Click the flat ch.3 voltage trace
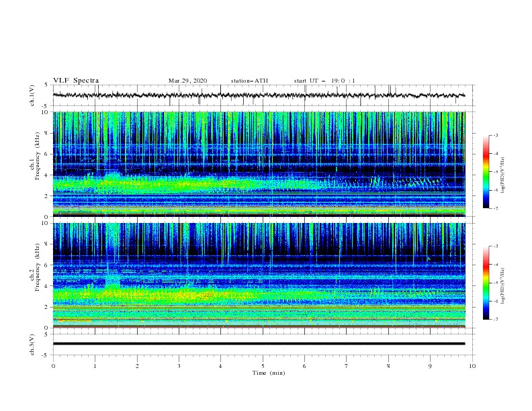The width and height of the screenshot is (532, 411). (x=259, y=344)
